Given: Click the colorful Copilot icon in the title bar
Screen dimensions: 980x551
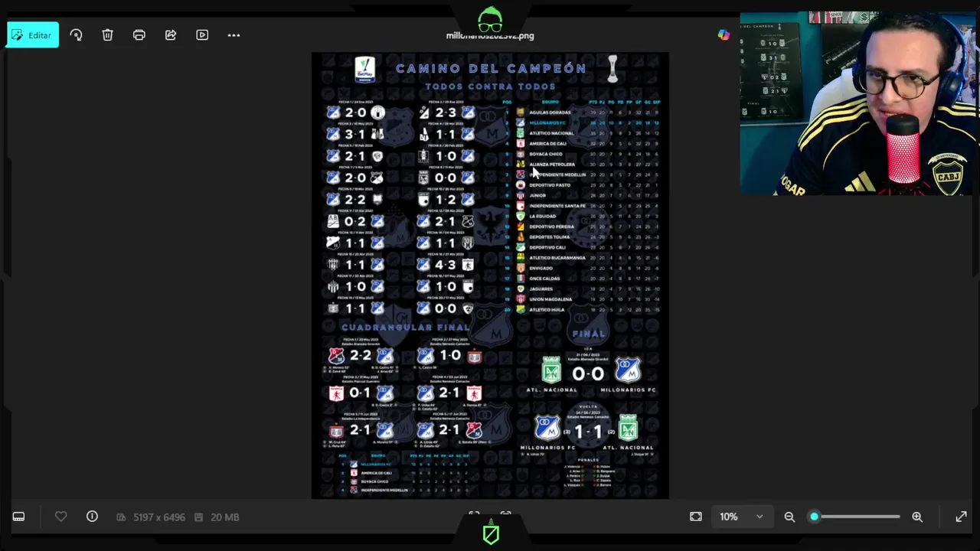Looking at the screenshot, I should (x=724, y=35).
